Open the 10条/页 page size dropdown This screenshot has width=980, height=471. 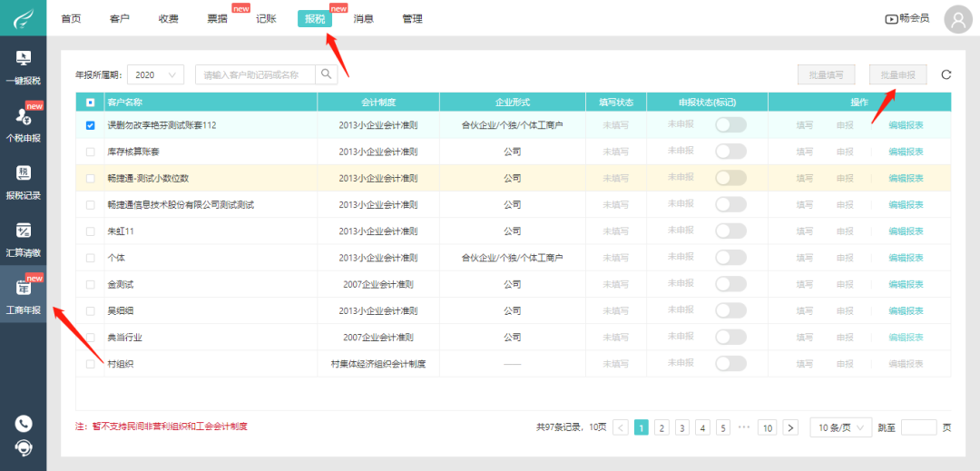(x=840, y=428)
